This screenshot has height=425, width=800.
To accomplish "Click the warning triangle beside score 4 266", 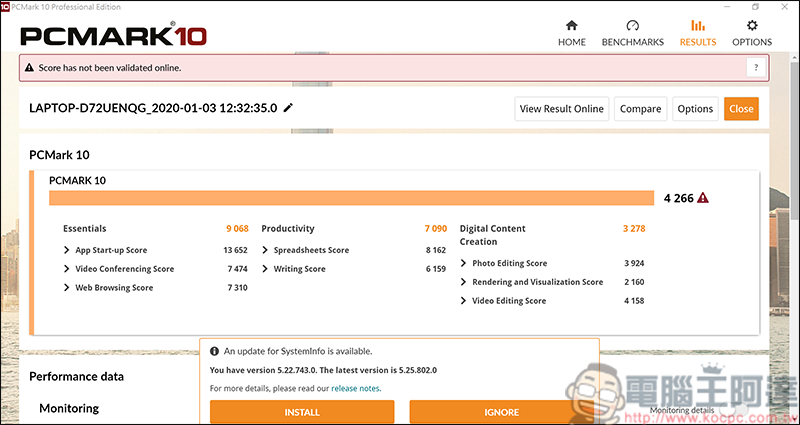I will click(703, 198).
